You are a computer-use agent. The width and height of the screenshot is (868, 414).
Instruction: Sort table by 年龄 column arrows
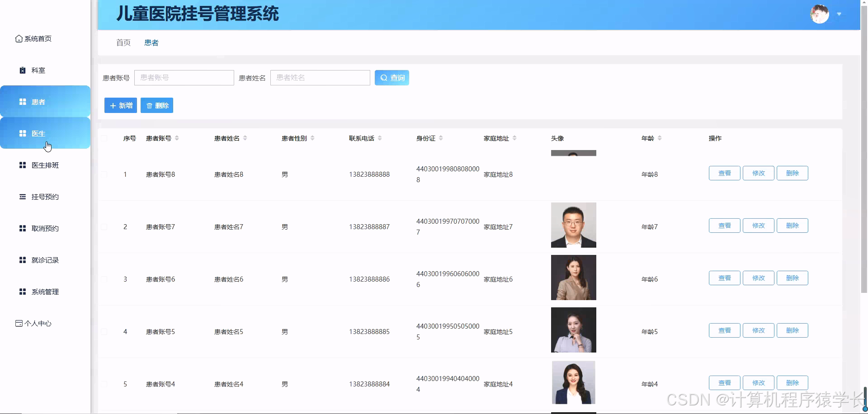point(660,138)
